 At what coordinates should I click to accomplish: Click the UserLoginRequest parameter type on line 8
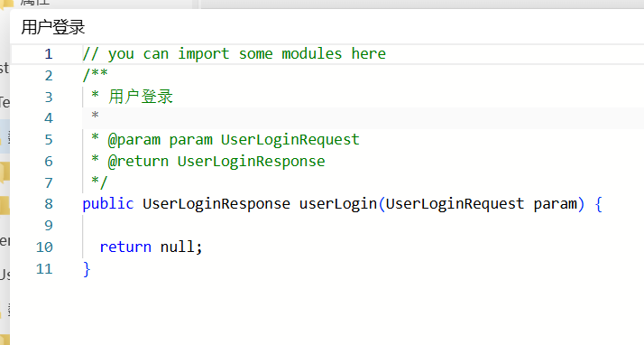[x=455, y=204]
